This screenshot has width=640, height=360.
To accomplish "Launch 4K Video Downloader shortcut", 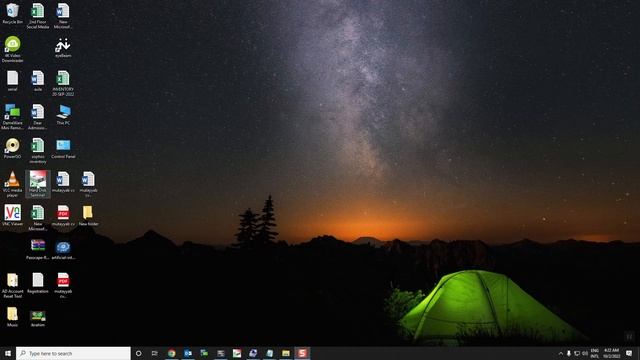I will click(x=12, y=49).
